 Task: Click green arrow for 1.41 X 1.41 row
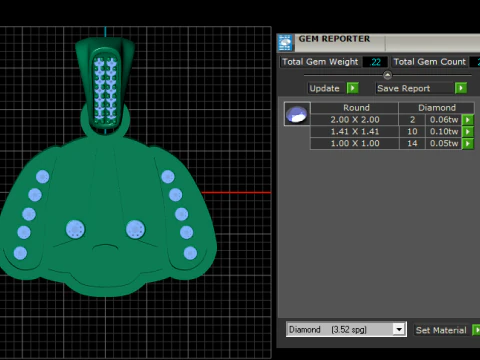pos(468,132)
